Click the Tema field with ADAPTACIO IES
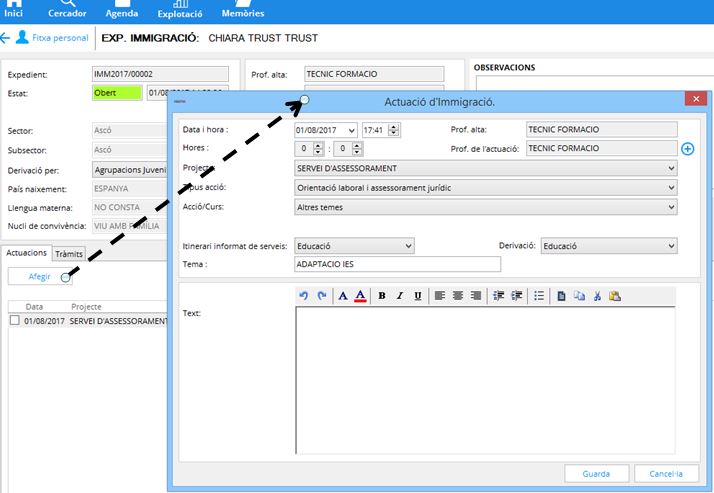 tap(396, 264)
